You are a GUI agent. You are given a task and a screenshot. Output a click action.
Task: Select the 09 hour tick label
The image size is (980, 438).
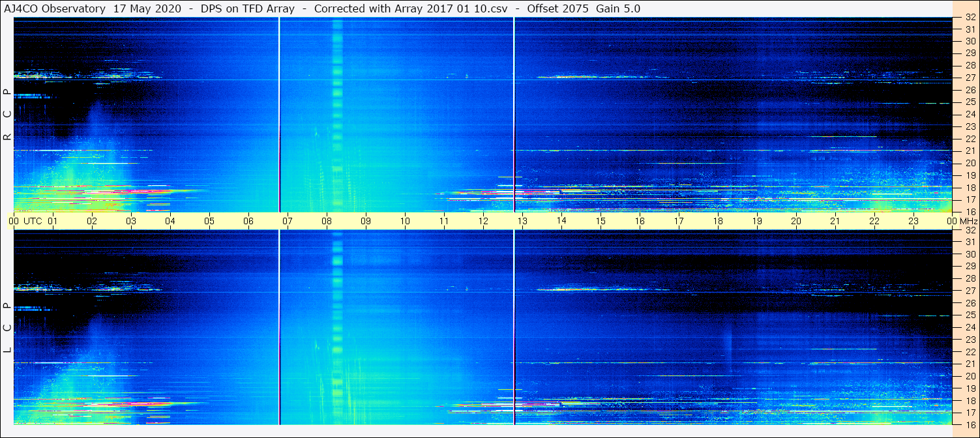pos(366,221)
